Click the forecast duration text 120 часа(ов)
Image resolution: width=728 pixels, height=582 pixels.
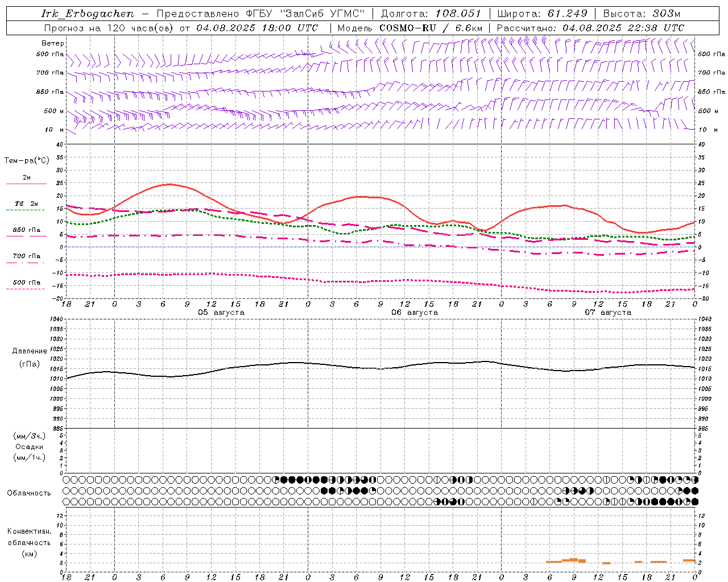(x=141, y=28)
